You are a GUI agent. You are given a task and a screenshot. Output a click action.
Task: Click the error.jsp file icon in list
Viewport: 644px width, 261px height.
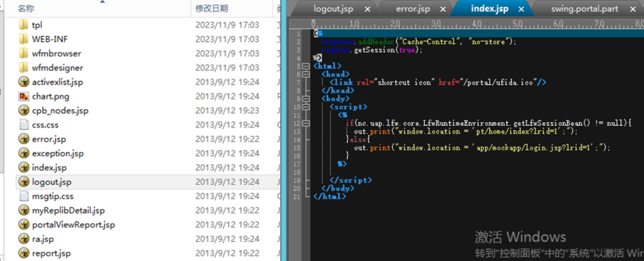pyautogui.click(x=23, y=139)
